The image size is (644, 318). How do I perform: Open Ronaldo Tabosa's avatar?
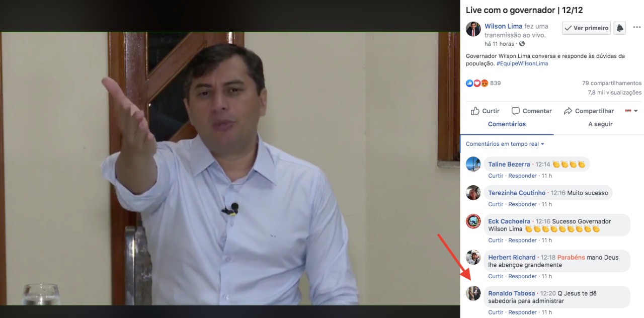pyautogui.click(x=473, y=293)
